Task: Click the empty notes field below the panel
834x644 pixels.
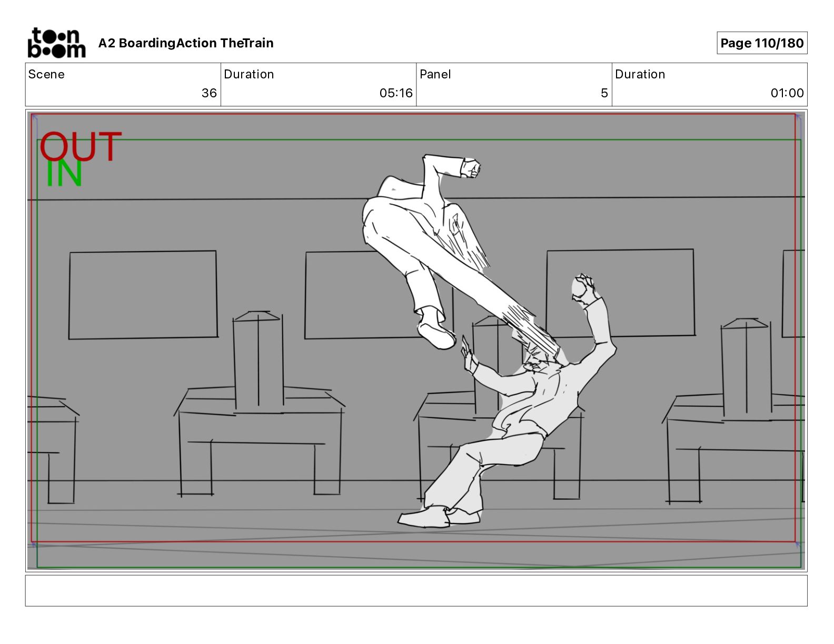Action: [416, 590]
